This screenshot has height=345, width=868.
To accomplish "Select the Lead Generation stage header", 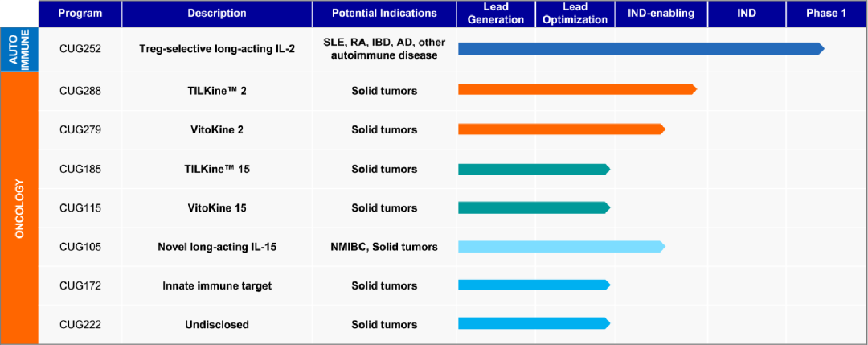I will tap(496, 14).
